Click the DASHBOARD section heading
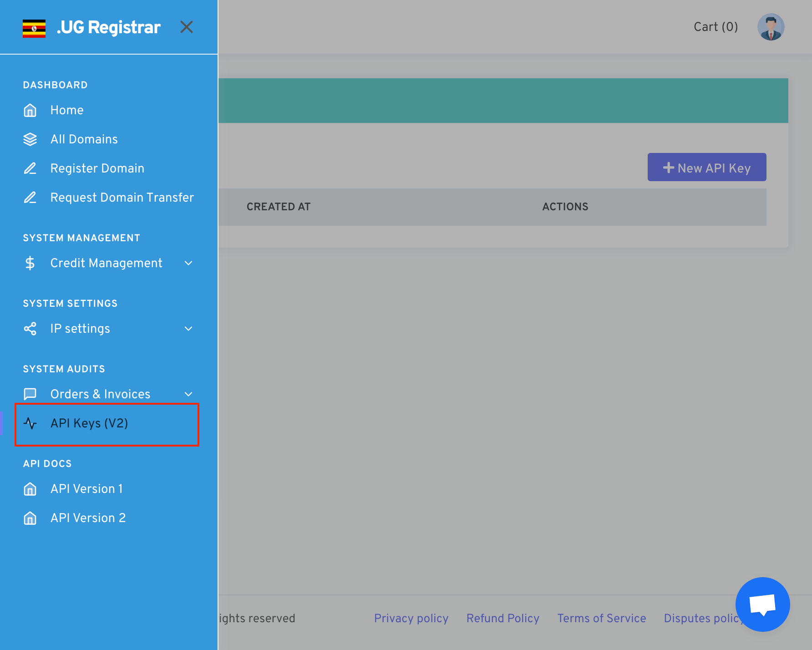 point(55,85)
